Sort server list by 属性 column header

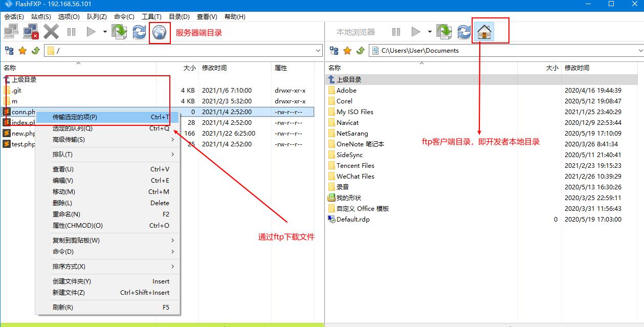(x=293, y=68)
